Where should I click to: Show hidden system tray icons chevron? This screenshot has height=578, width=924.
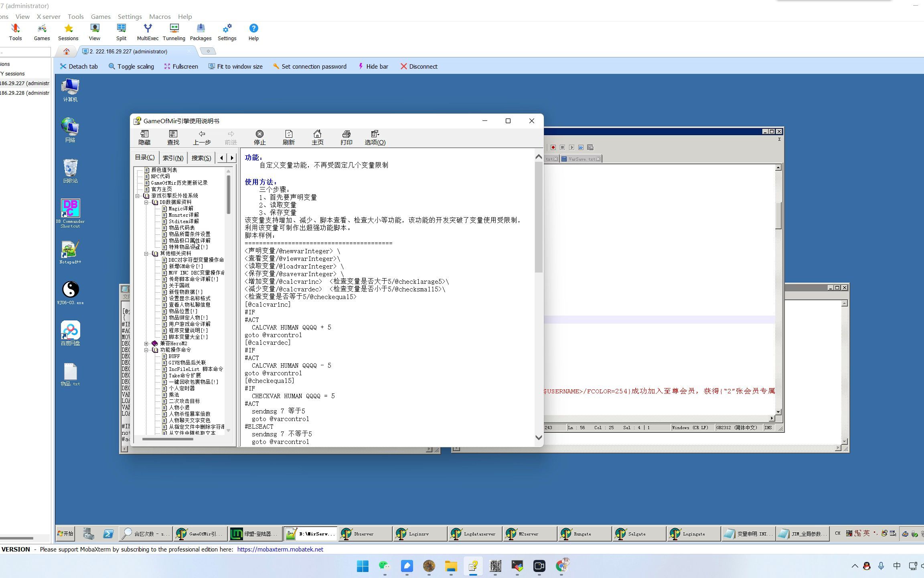click(x=855, y=566)
